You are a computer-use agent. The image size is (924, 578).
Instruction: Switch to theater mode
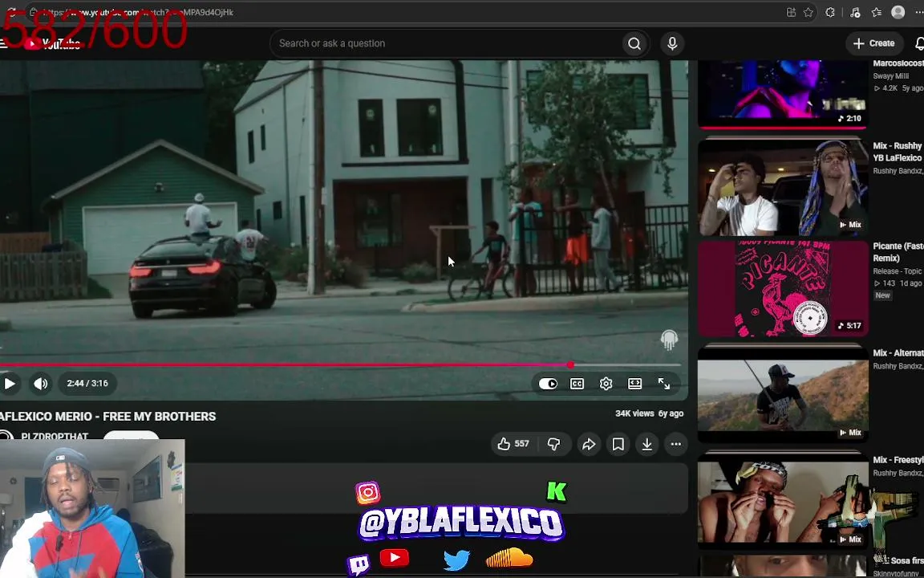pos(634,384)
